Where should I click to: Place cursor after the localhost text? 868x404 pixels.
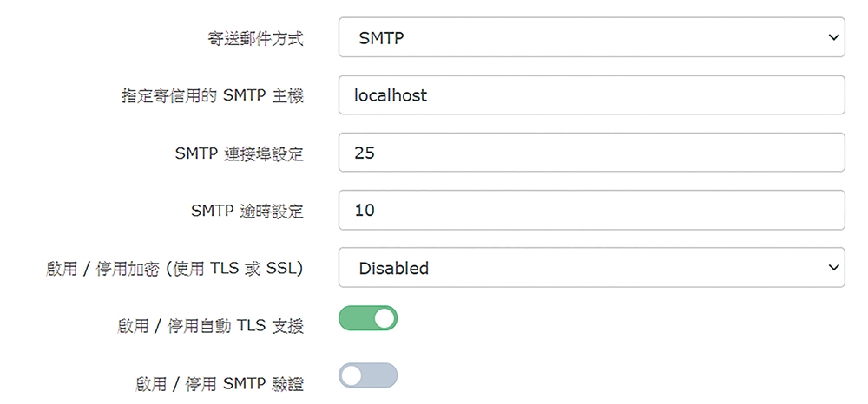click(429, 95)
